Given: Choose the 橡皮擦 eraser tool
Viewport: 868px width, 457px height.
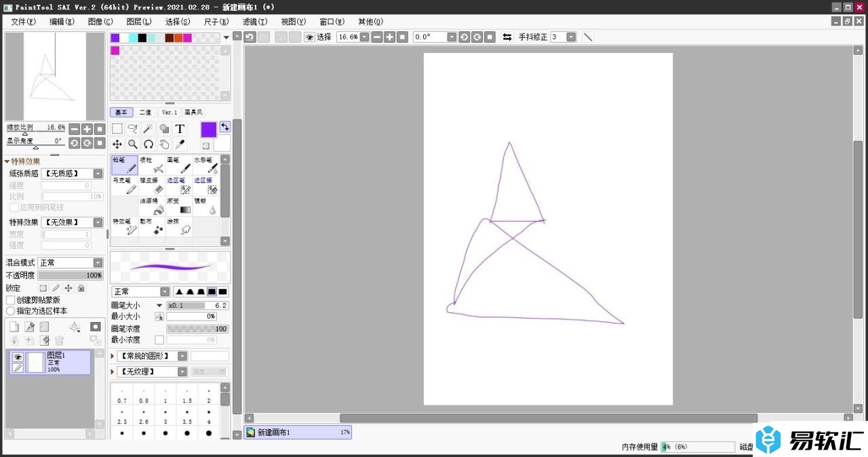Looking at the screenshot, I should point(152,186).
